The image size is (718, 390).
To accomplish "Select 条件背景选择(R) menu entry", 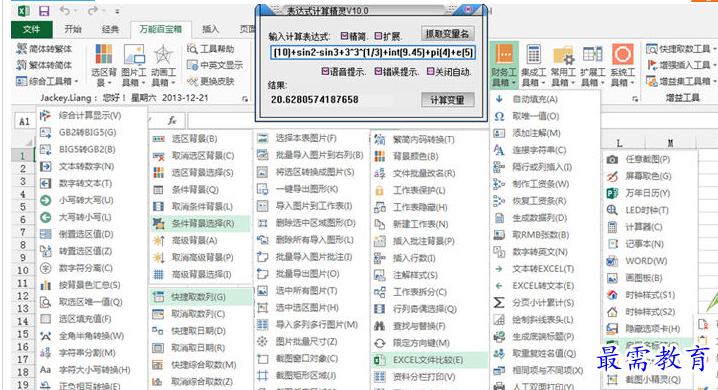I will click(201, 223).
